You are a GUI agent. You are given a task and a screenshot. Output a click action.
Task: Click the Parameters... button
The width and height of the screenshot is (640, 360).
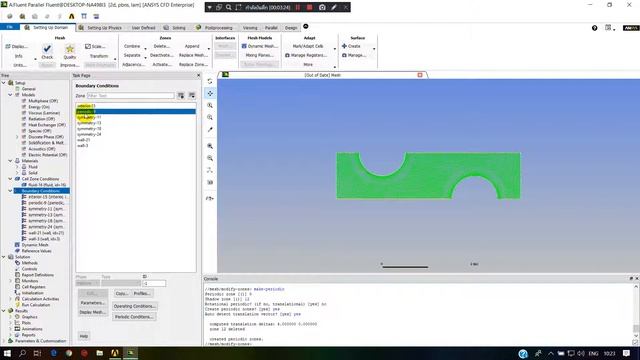tap(93, 303)
